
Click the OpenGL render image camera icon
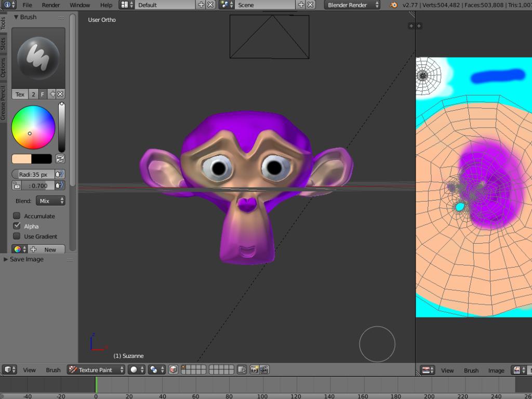254,370
